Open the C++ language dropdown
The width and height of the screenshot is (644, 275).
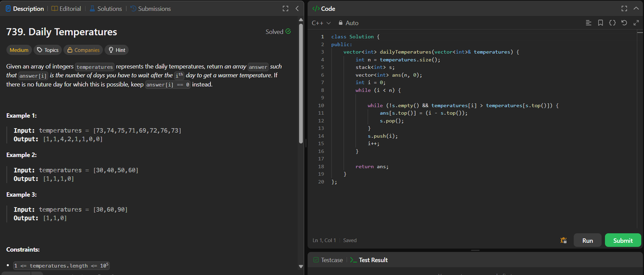321,23
